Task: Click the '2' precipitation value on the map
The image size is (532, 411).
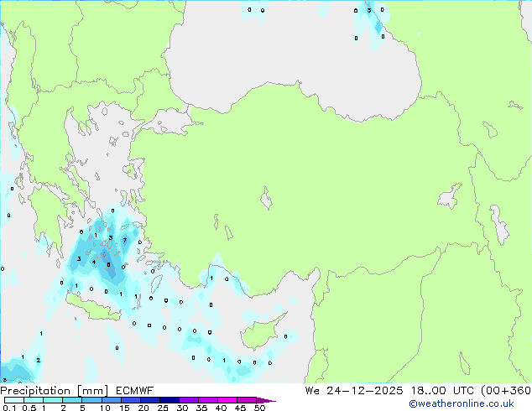Action: pyautogui.click(x=39, y=360)
